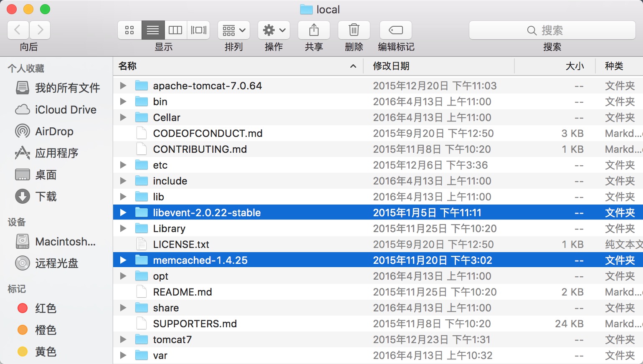Click the local folder proxy icon in title bar
The height and width of the screenshot is (364, 643).
click(306, 9)
